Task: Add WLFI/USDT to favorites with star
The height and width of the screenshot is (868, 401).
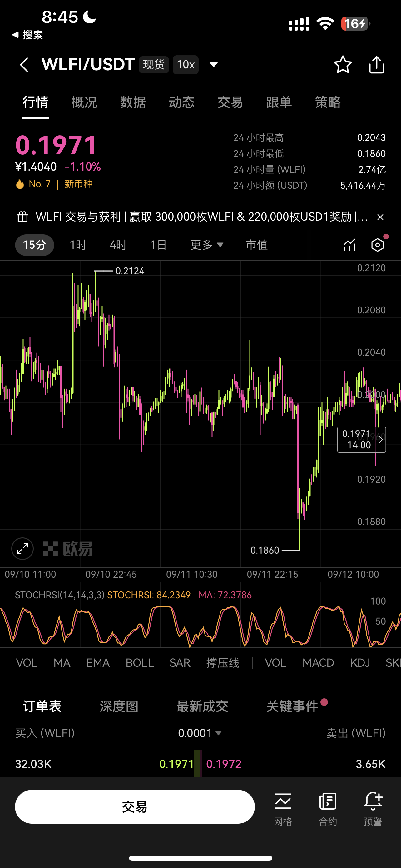Action: [342, 65]
